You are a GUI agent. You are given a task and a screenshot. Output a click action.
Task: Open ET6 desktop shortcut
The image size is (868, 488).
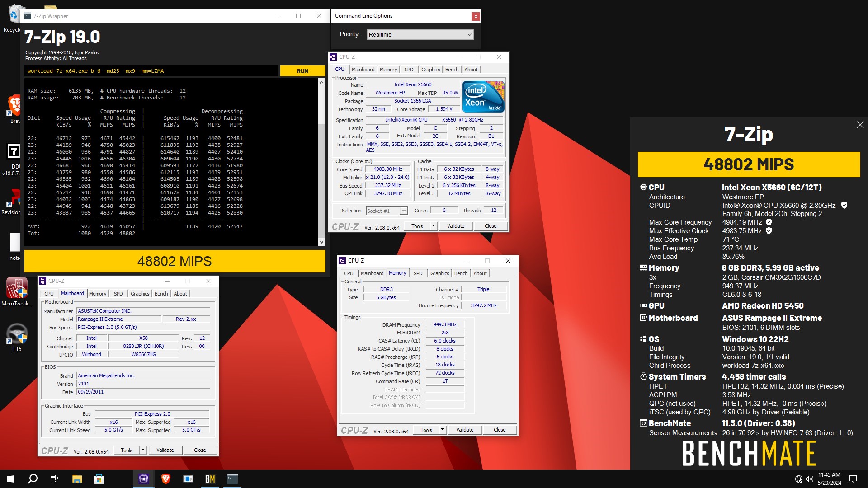tap(17, 338)
